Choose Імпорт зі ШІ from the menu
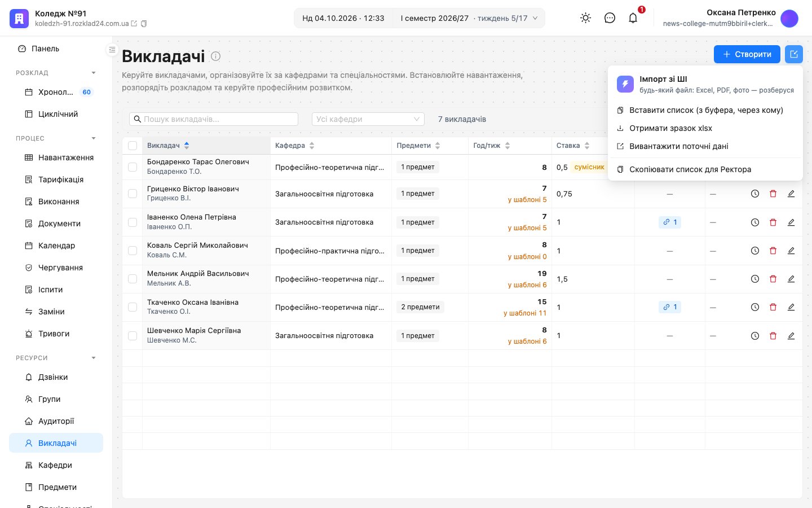The width and height of the screenshot is (812, 508). [705, 84]
